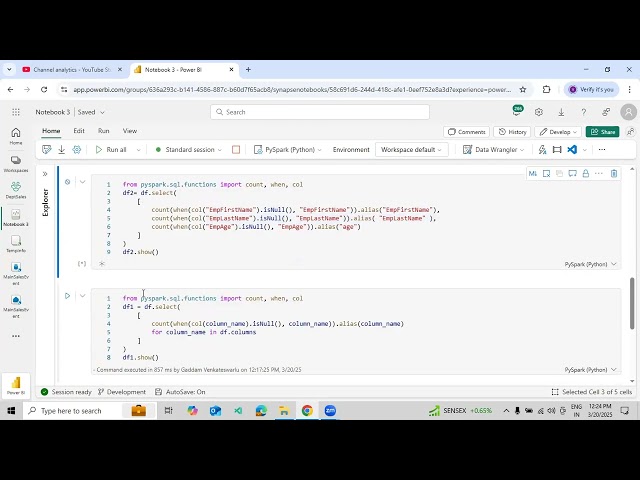640x480 pixels.
Task: Open Google Chrome from the taskbar
Action: [x=307, y=411]
